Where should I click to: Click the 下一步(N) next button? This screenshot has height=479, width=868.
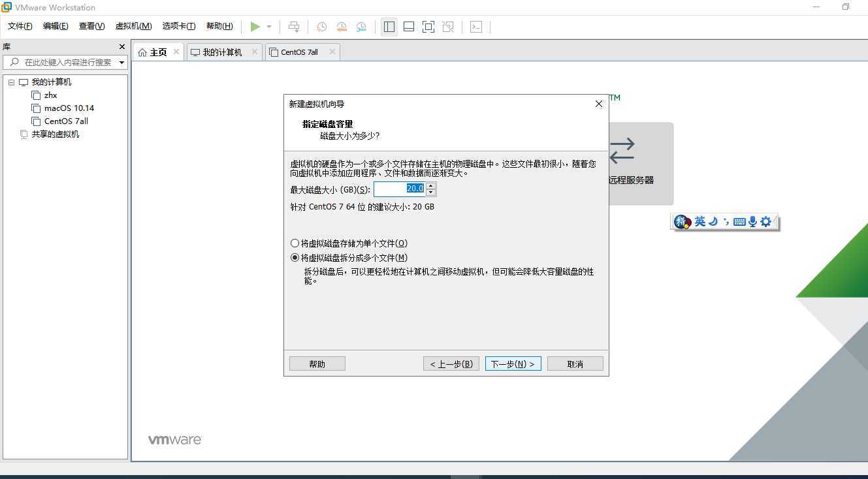[x=513, y=363]
